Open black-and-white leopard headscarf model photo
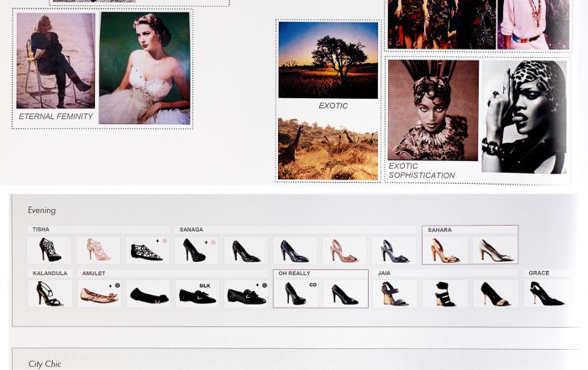Image resolution: width=588 pixels, height=370 pixels. 524,117
